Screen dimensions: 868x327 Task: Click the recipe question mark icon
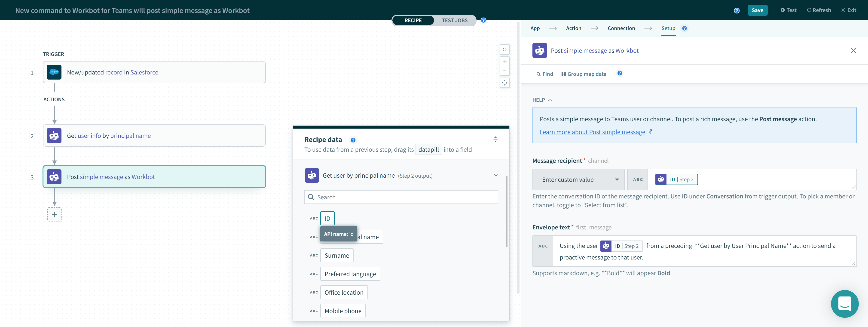tap(483, 20)
